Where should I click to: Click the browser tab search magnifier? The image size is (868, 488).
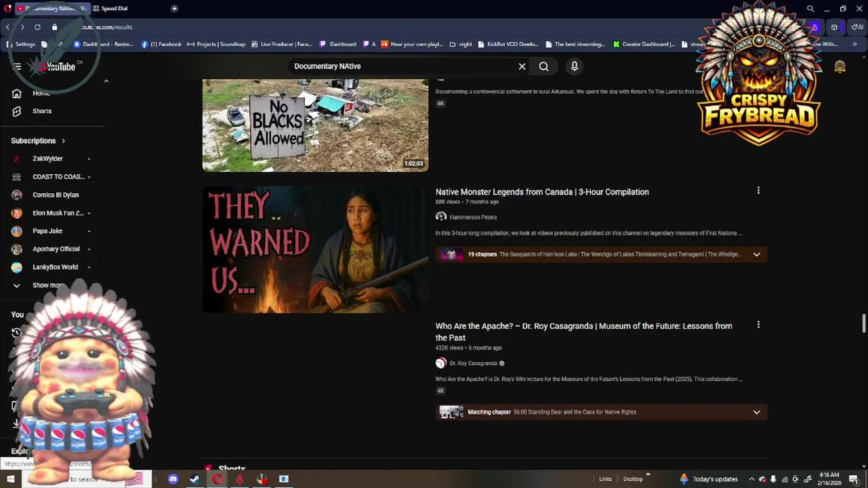tap(810, 8)
